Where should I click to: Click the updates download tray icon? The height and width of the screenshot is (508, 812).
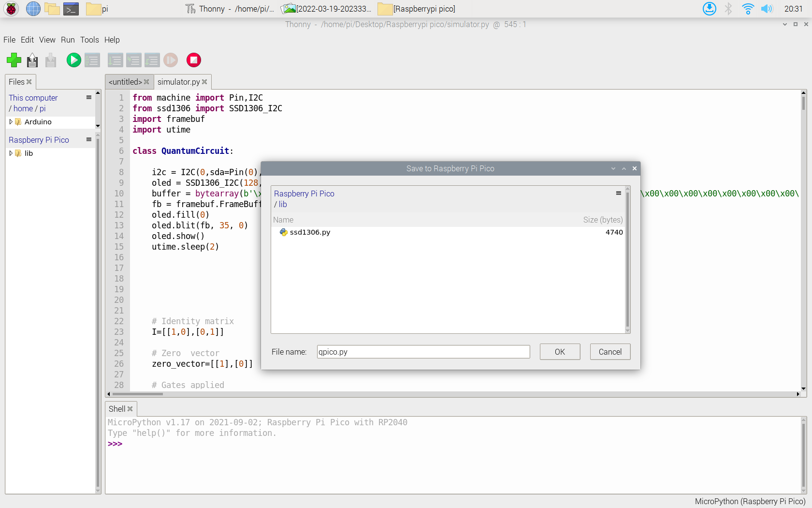click(x=709, y=9)
